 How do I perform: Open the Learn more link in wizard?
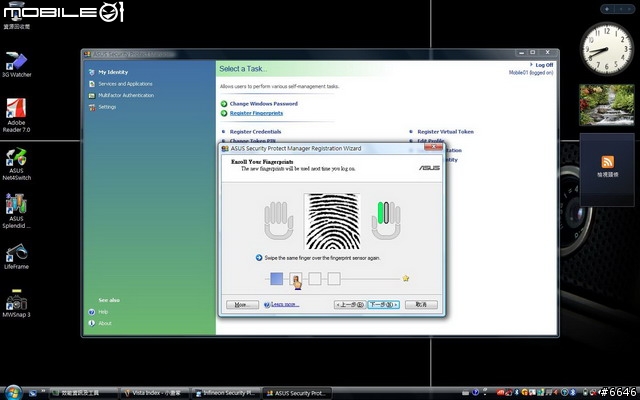point(285,304)
